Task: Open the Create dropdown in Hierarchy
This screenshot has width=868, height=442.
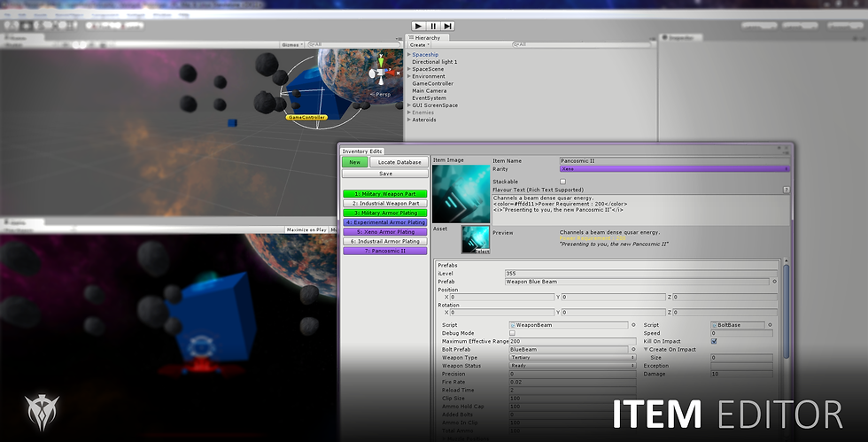Action: coord(420,45)
